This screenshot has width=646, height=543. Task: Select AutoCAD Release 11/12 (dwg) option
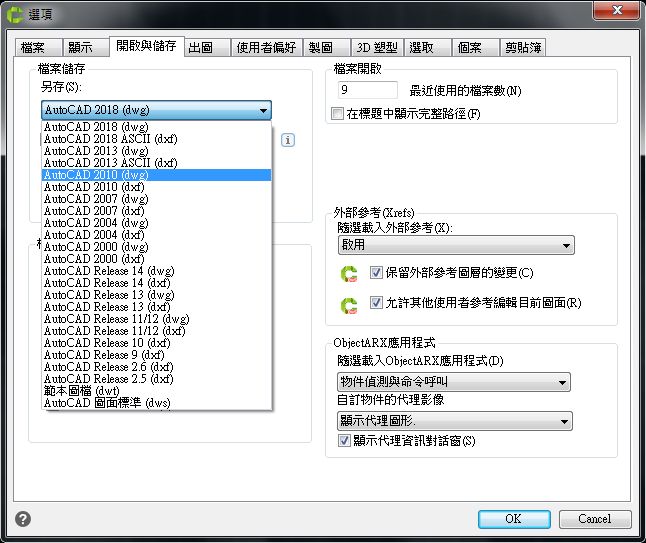[157, 318]
